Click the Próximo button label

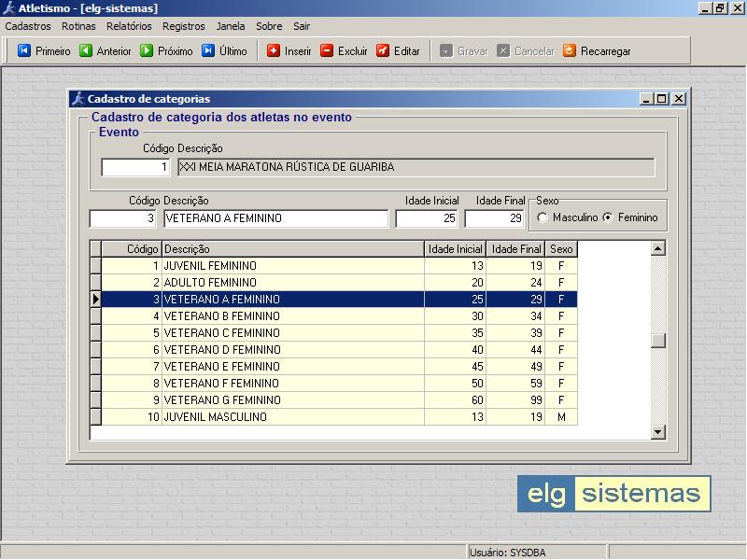(176, 51)
